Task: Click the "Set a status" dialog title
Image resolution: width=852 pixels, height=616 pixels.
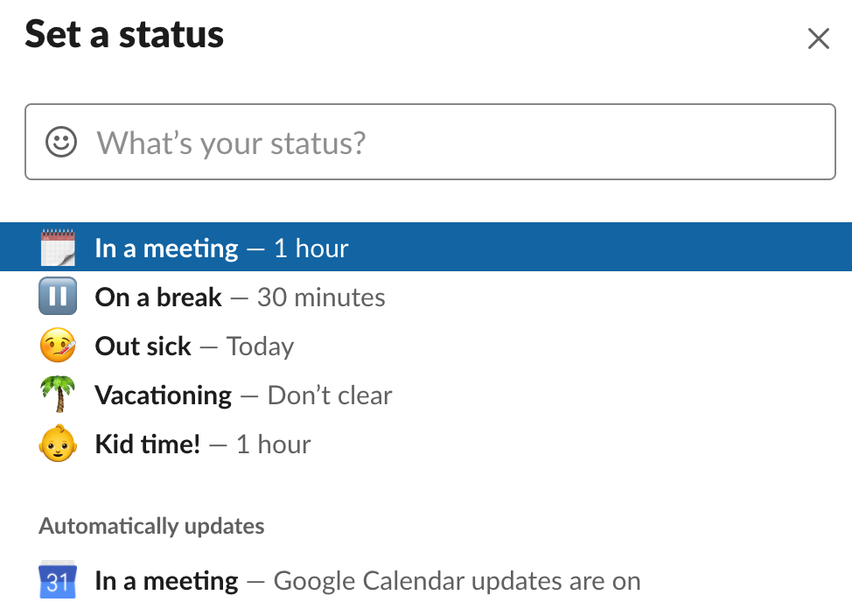Action: pyautogui.click(x=124, y=35)
